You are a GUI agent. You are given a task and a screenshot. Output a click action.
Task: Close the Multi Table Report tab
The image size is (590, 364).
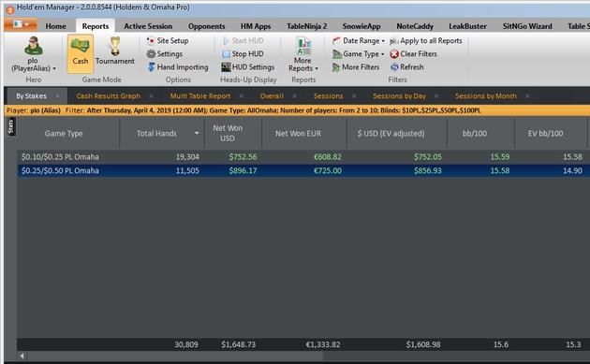coord(242,96)
